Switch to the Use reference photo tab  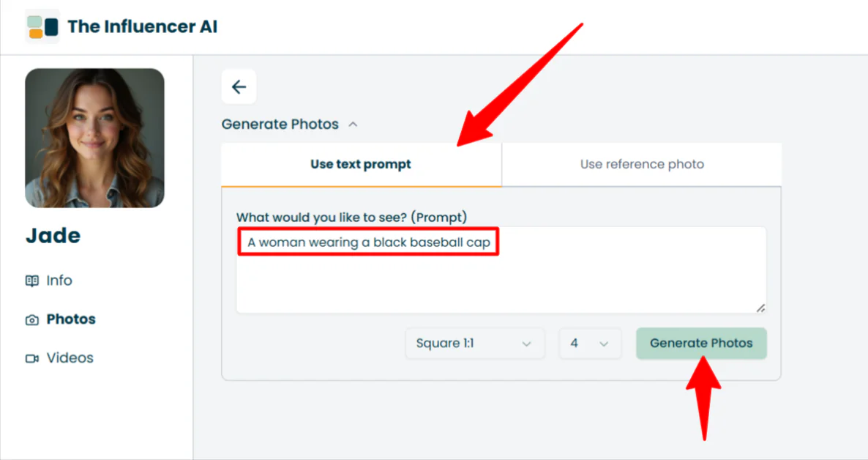point(642,164)
